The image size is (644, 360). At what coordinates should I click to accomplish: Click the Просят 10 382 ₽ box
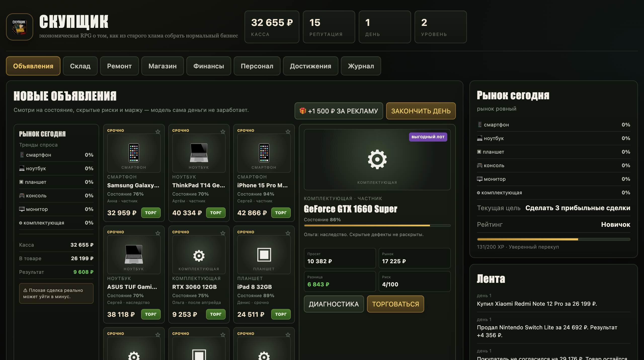point(340,258)
